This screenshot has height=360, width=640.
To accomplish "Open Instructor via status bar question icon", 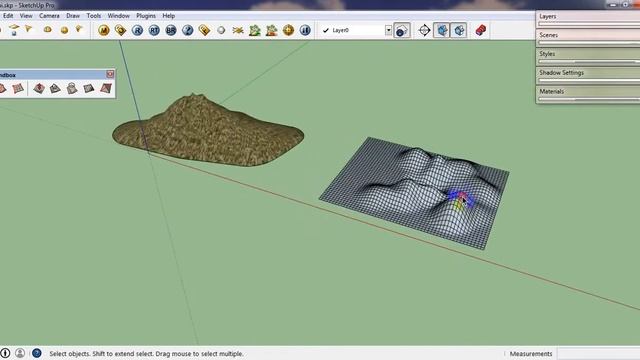I will (37, 353).
